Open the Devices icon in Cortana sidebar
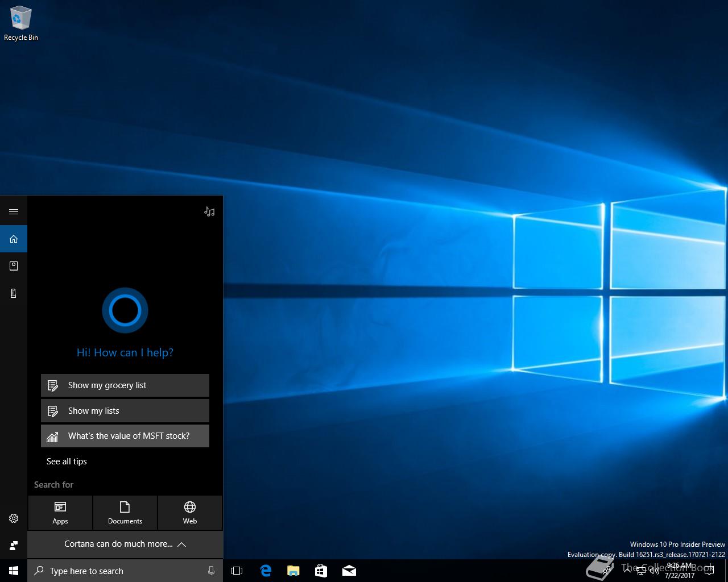Screen dimensions: 728x582 click(14, 293)
